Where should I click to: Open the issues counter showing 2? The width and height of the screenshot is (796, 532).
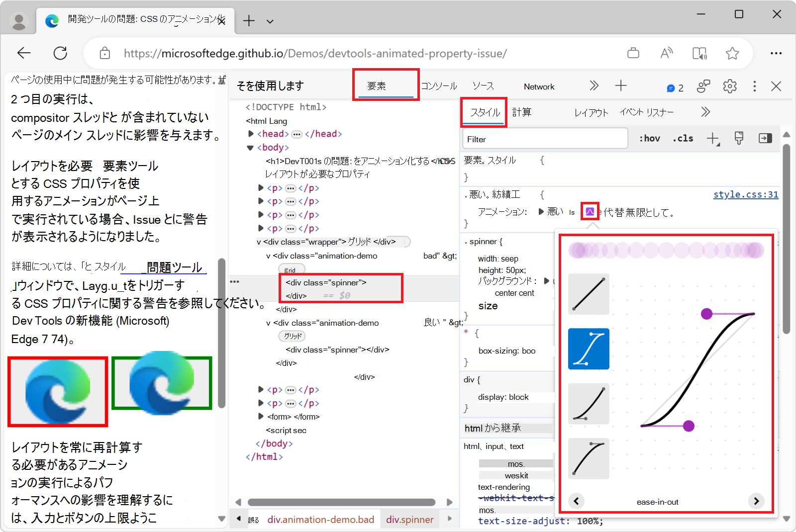pyautogui.click(x=675, y=88)
